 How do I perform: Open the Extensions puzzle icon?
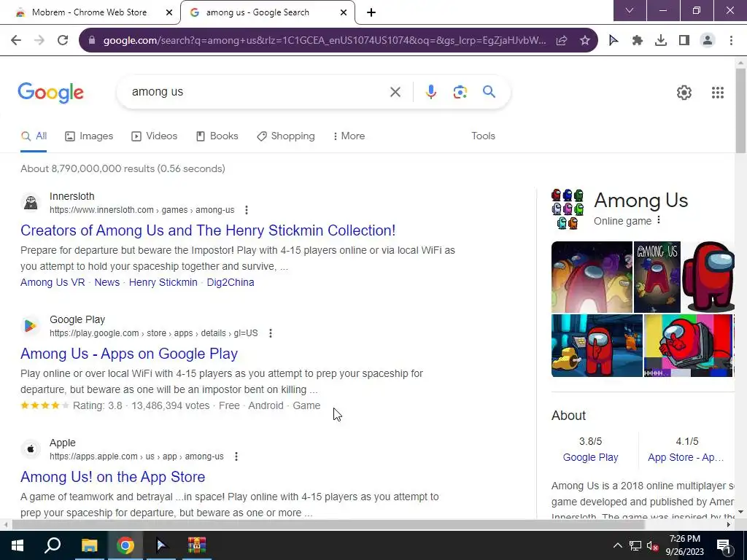pos(637,41)
